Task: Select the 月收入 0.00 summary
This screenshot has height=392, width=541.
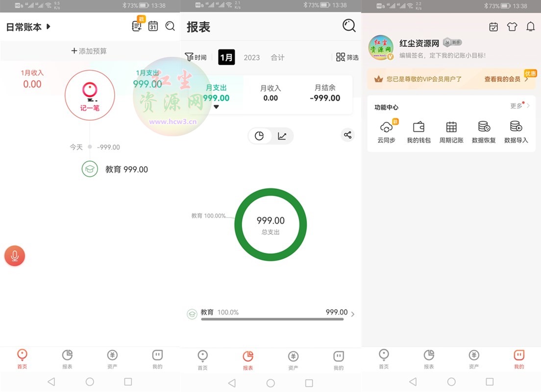Action: 270,93
